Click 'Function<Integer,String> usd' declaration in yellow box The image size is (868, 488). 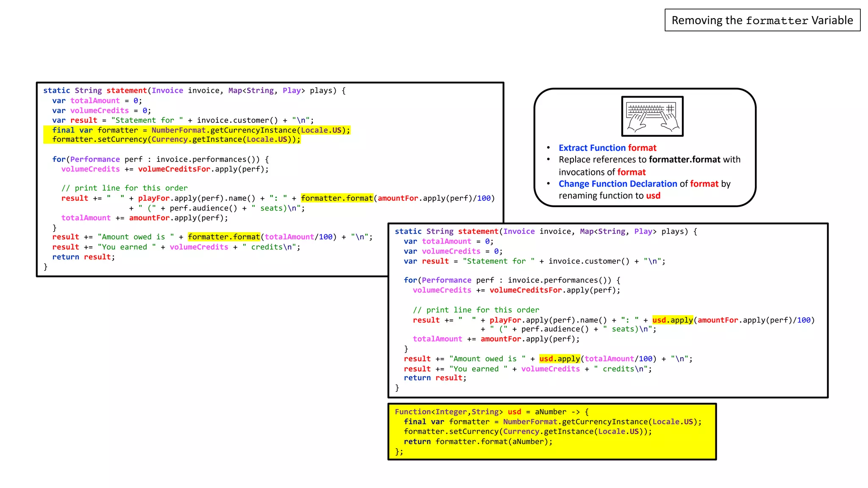tap(458, 412)
